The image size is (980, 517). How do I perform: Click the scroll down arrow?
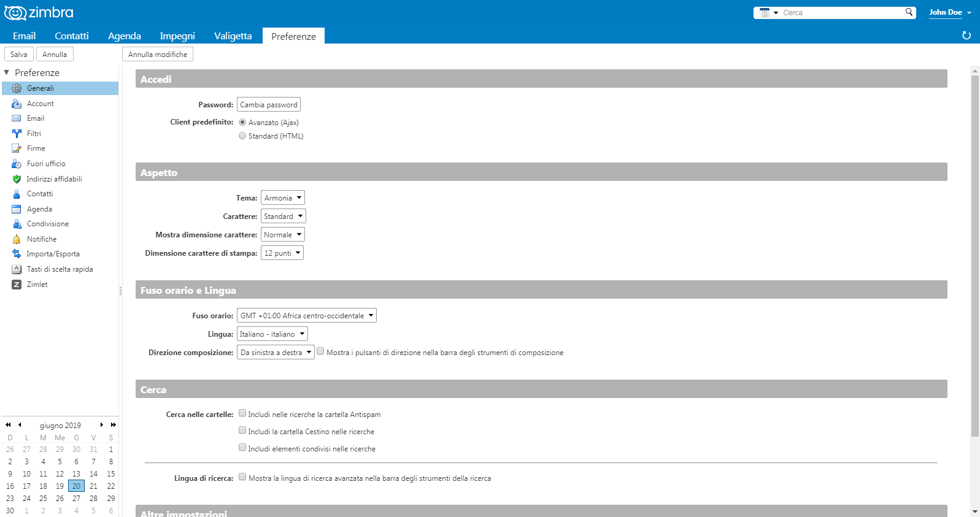pyautogui.click(x=975, y=511)
